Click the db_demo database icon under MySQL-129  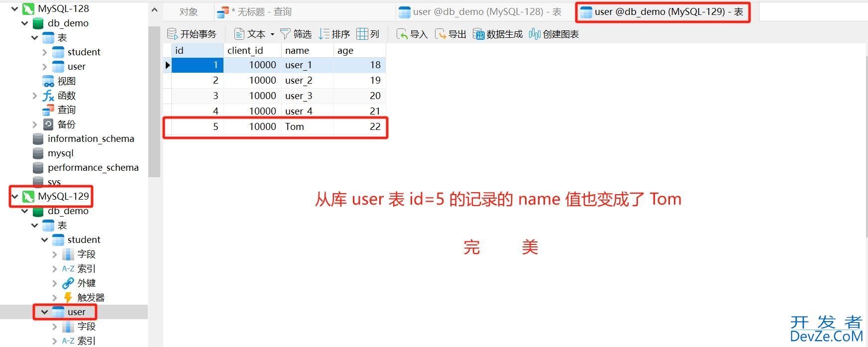[38, 211]
